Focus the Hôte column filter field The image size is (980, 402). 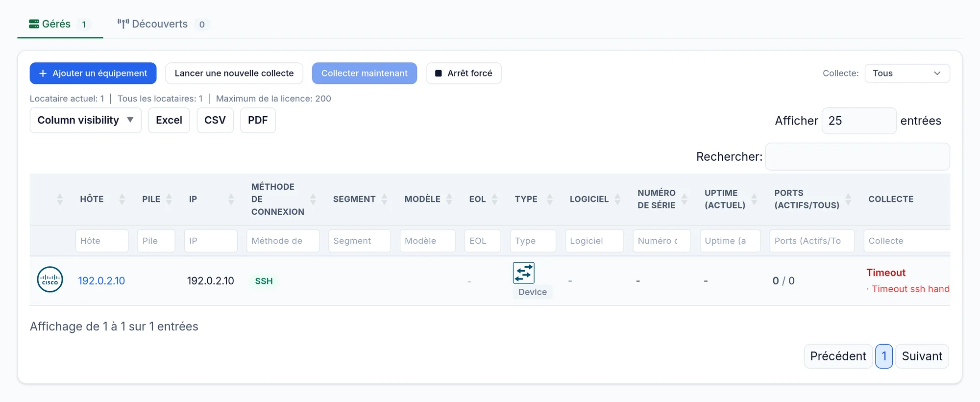102,241
